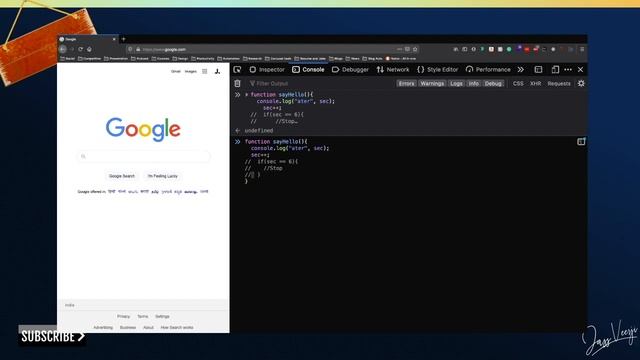
Task: Select the Console tab
Action: (x=308, y=69)
